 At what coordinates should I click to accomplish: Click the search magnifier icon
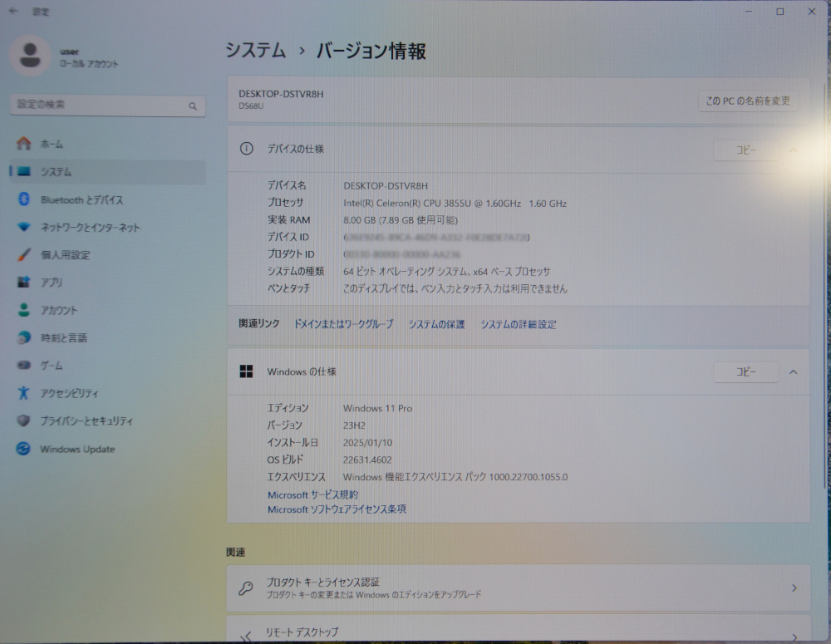tap(193, 106)
